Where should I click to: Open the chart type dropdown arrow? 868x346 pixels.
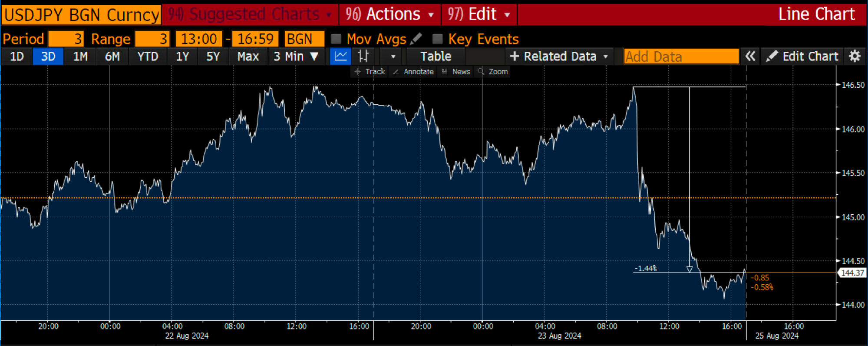(x=393, y=57)
